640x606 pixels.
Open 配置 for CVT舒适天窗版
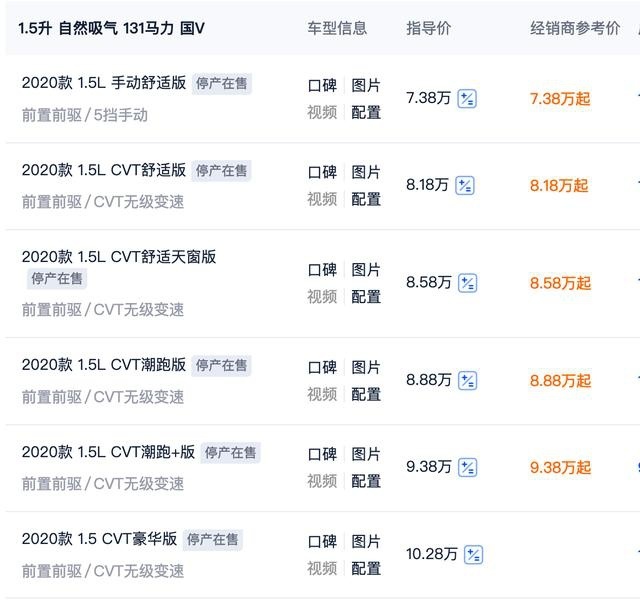point(366,297)
